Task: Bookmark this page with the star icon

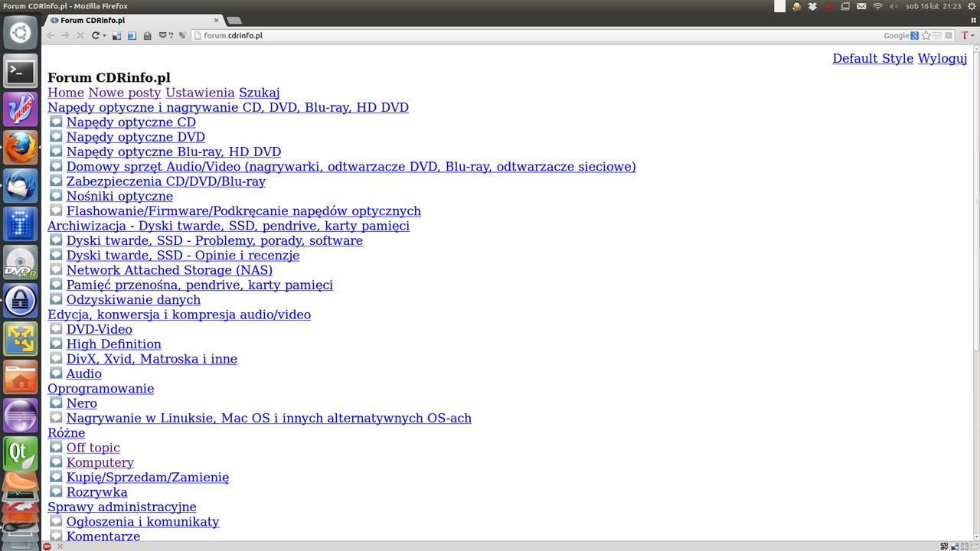Action: (x=926, y=35)
